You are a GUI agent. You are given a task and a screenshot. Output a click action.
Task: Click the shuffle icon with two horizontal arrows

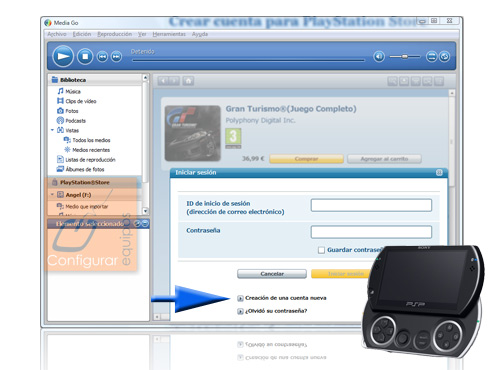point(431,56)
